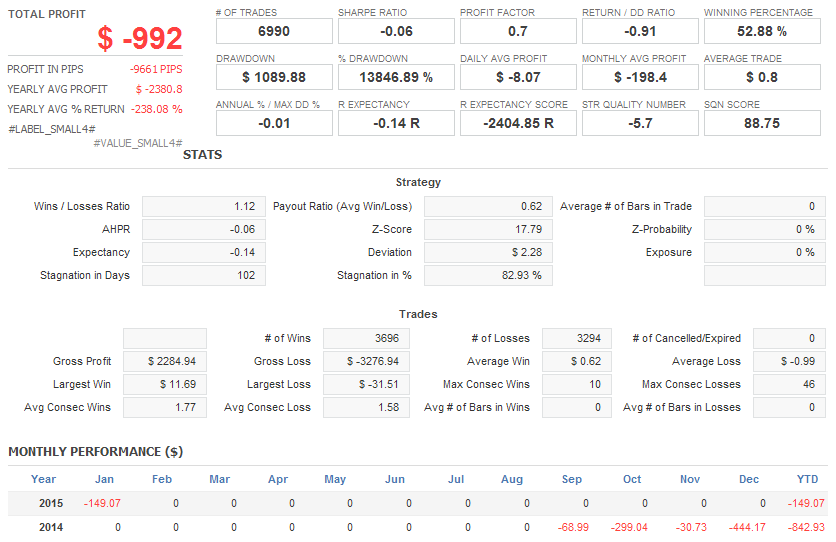Click the Year column header

pyautogui.click(x=43, y=479)
